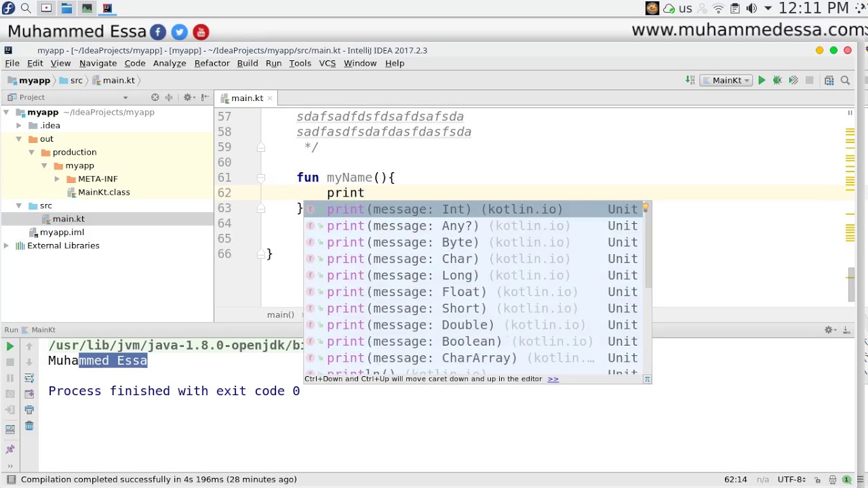The width and height of the screenshot is (868, 488).
Task: Expand External Libraries node
Action: pos(6,245)
